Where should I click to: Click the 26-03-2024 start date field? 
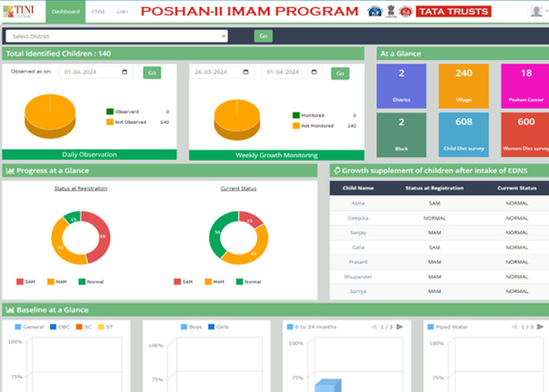(x=221, y=72)
